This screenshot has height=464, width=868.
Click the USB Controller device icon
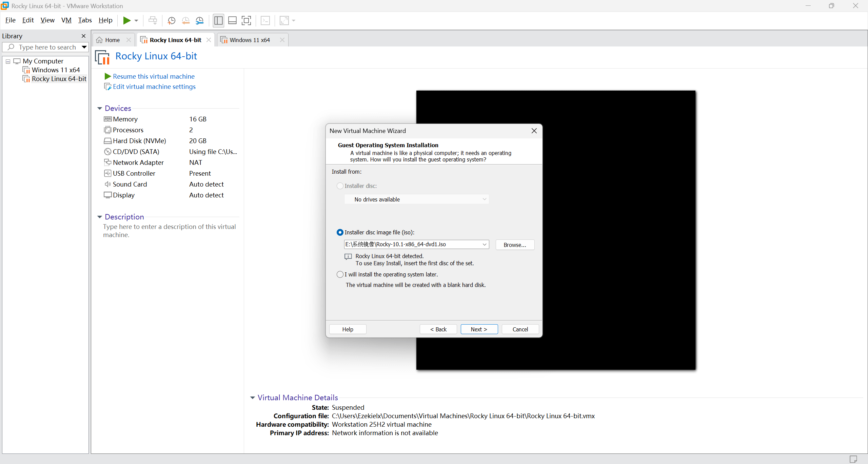(x=108, y=173)
